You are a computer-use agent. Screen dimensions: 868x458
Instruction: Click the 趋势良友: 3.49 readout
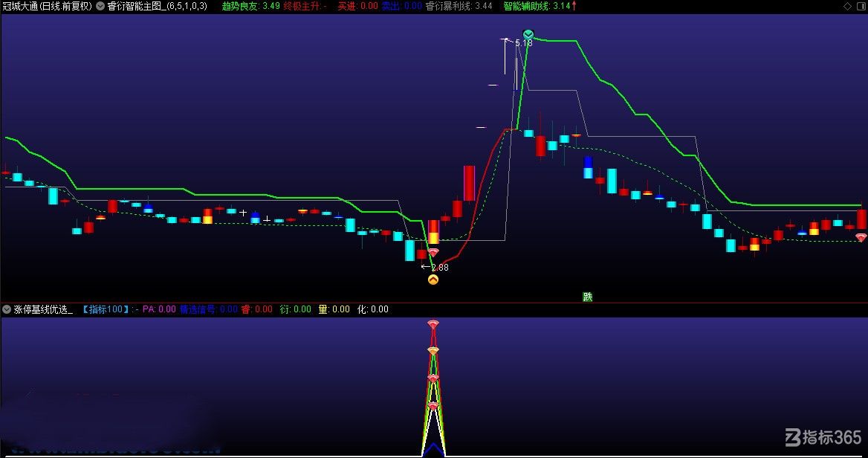pos(250,6)
